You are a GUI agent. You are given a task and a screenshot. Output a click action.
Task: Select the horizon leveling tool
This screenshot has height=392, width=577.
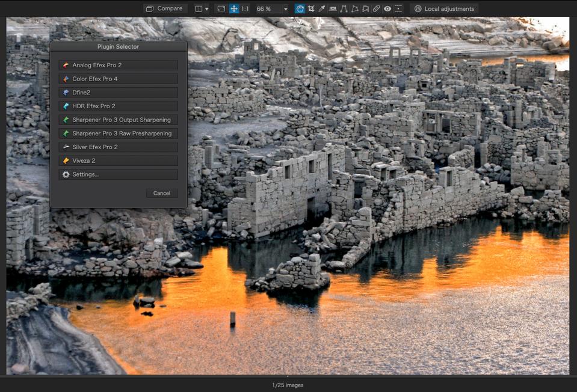click(x=333, y=9)
